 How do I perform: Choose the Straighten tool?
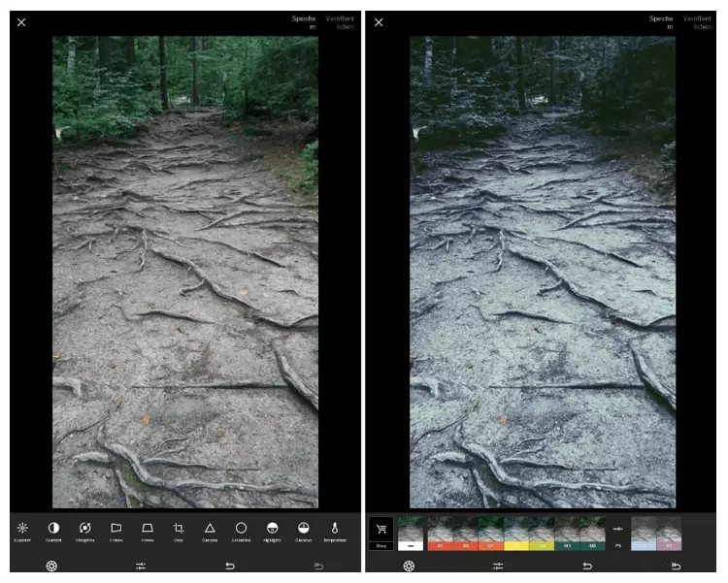click(84, 531)
